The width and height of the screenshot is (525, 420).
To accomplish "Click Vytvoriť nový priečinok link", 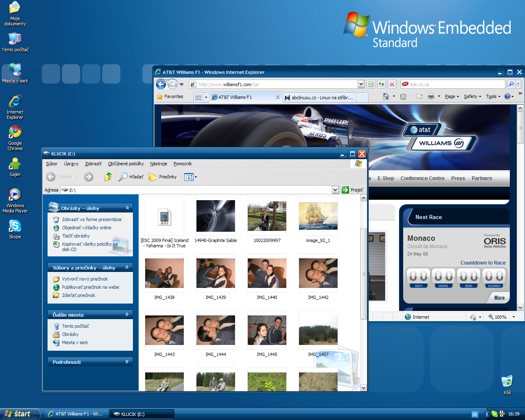I will coord(85,279).
